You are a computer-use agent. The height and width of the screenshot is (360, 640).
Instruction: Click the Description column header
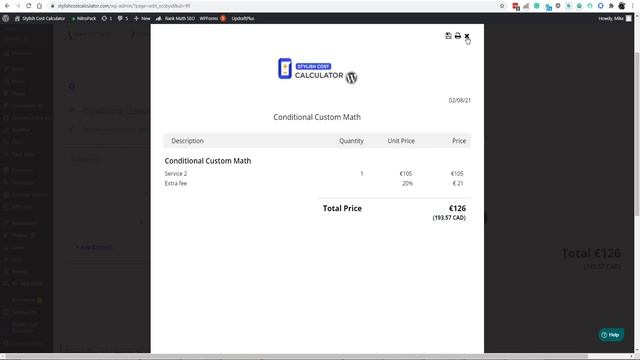pyautogui.click(x=187, y=141)
